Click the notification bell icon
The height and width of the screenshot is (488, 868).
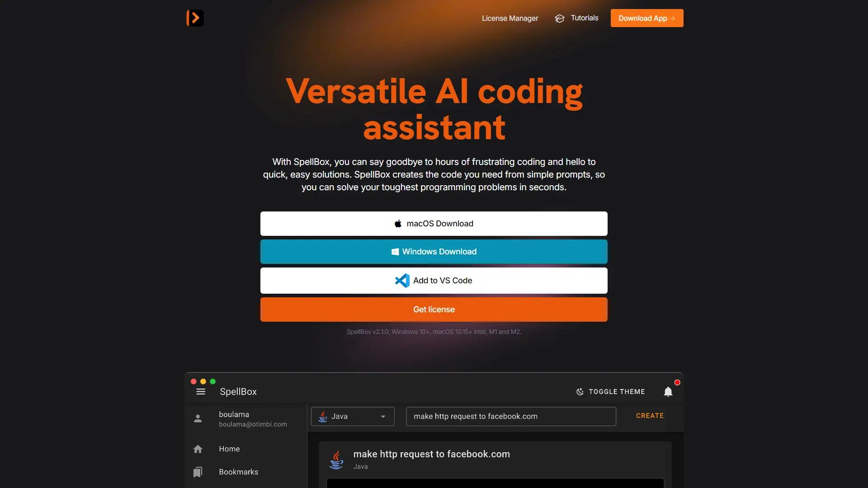coord(668,392)
